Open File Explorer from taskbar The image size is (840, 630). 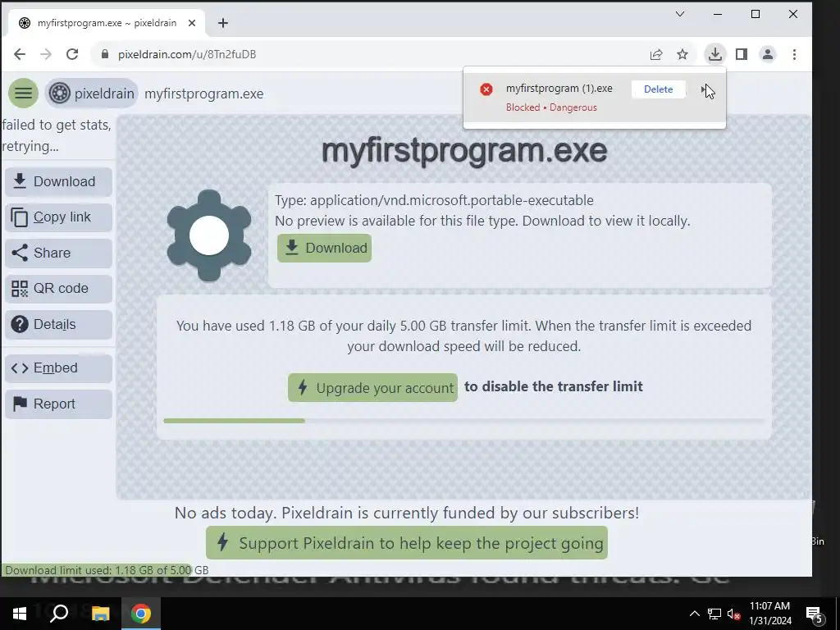tap(100, 614)
